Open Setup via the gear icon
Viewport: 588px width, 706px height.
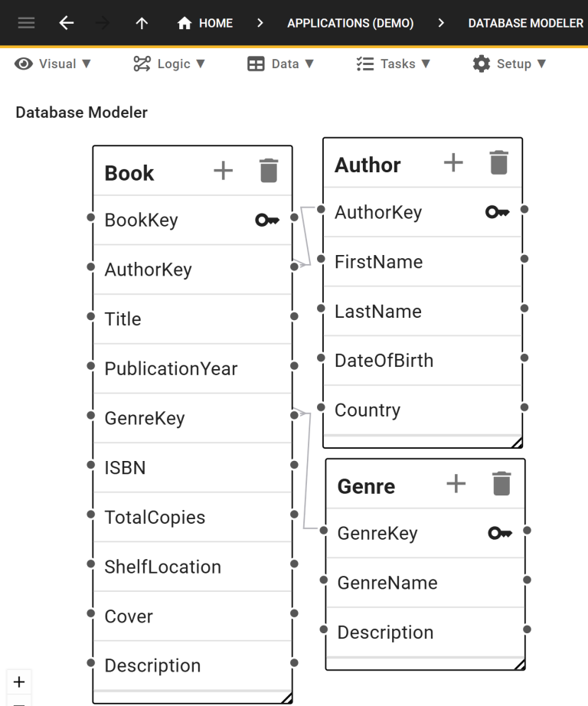481,64
